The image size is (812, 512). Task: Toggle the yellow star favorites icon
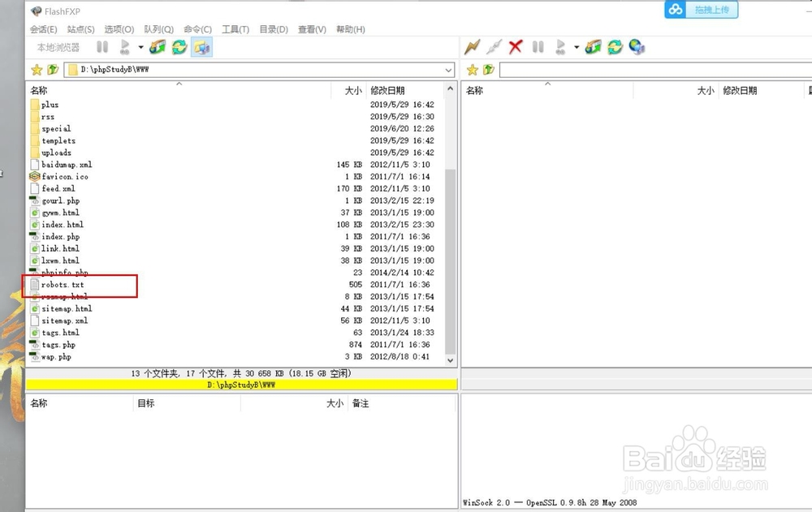37,70
